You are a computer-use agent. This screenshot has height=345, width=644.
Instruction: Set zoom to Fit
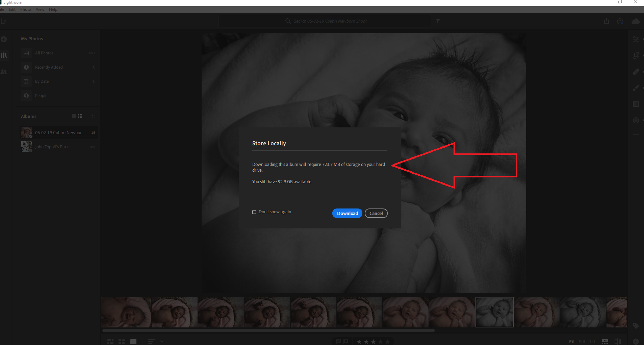tap(572, 342)
